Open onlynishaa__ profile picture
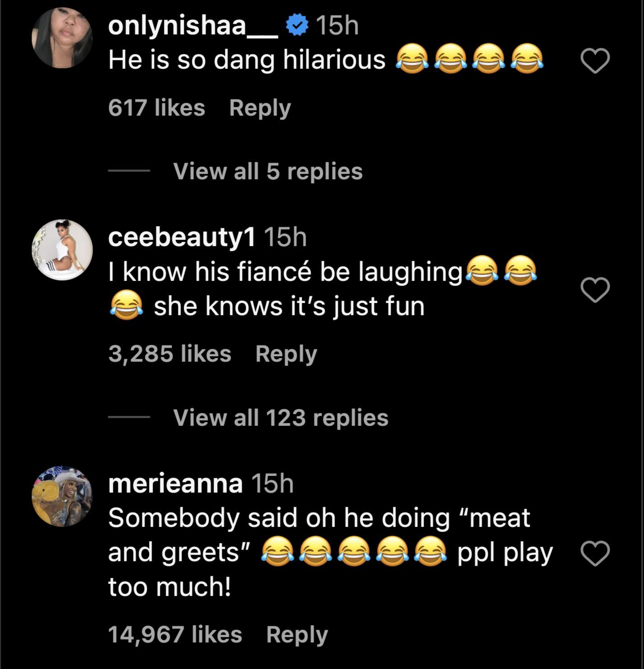Image resolution: width=644 pixels, height=669 pixels. point(62,38)
